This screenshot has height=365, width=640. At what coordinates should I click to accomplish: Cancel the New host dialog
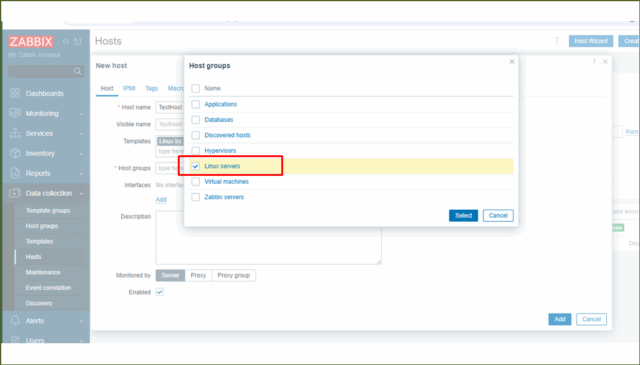(x=591, y=319)
